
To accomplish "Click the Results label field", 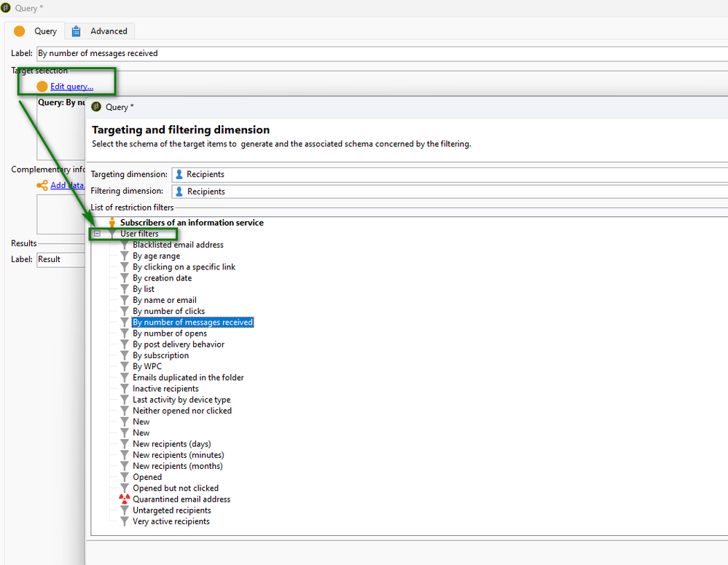I will click(60, 259).
